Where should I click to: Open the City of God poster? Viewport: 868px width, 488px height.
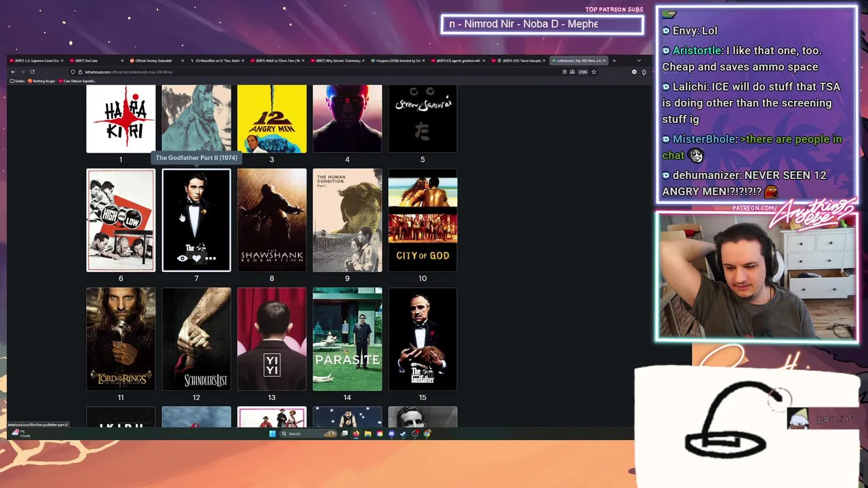pyautogui.click(x=422, y=220)
